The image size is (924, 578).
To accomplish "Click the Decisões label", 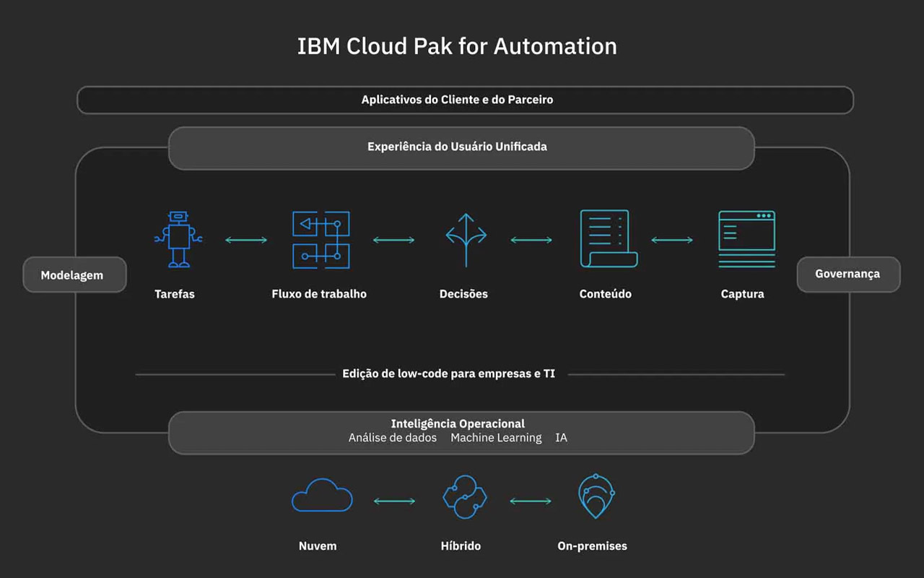I will (x=463, y=294).
